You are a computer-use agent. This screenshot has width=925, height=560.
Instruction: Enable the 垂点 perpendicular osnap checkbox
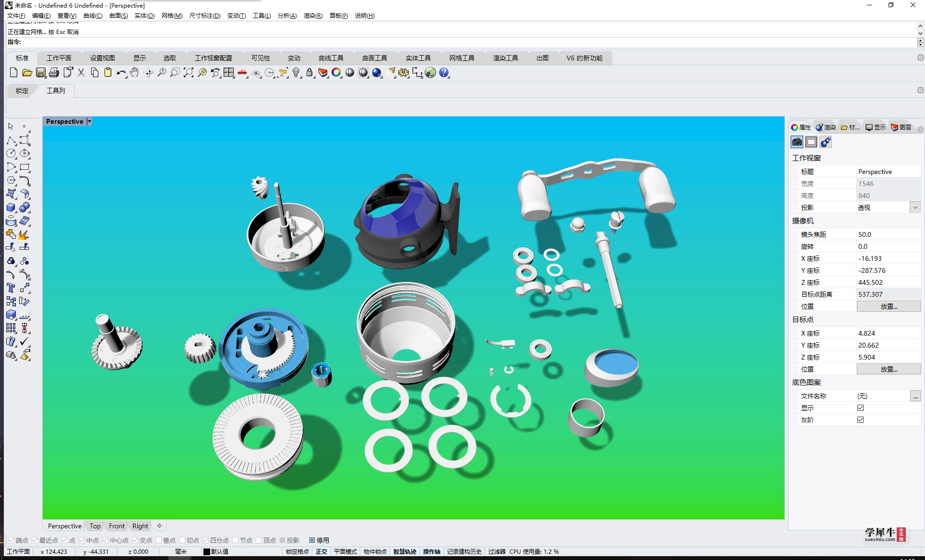(158, 540)
